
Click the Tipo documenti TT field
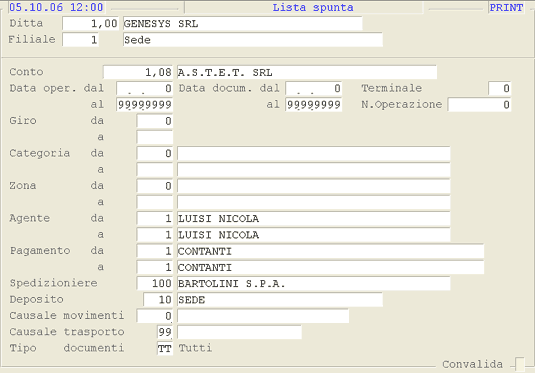point(165,348)
